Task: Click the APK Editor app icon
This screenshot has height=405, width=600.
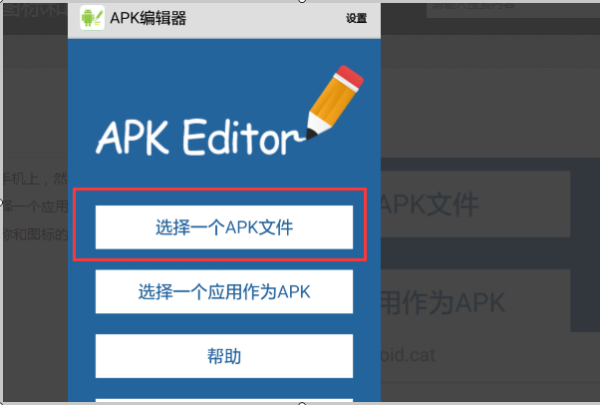Action: (92, 18)
